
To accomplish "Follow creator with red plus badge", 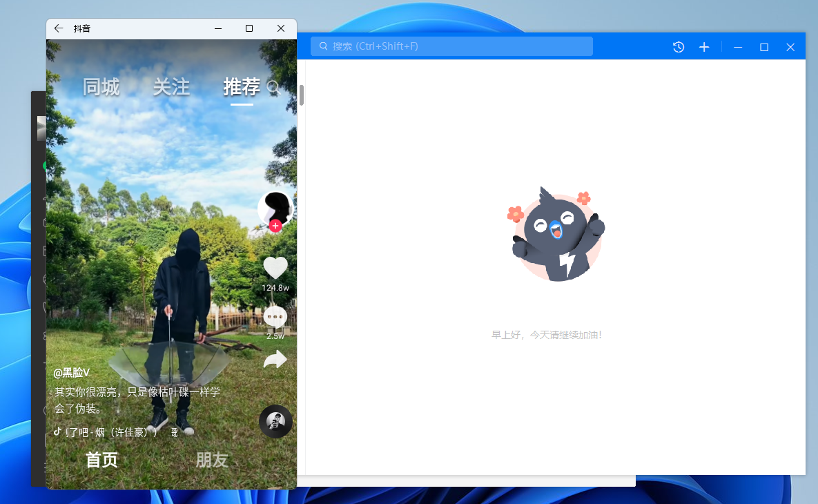I will (x=275, y=226).
